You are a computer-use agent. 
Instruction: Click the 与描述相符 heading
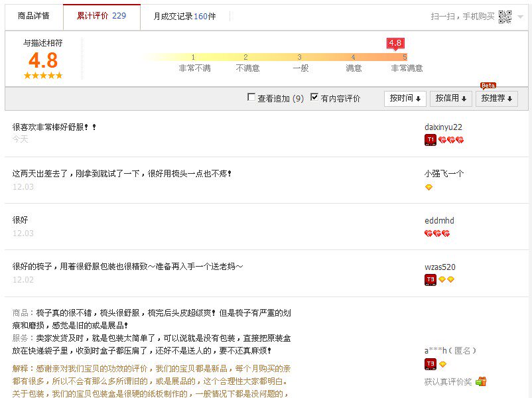click(42, 43)
